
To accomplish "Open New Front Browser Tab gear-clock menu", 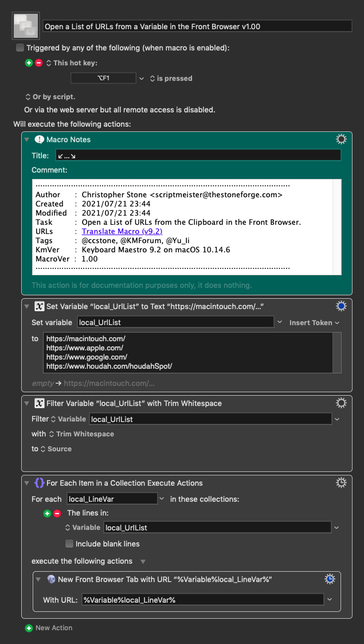I will click(x=330, y=579).
